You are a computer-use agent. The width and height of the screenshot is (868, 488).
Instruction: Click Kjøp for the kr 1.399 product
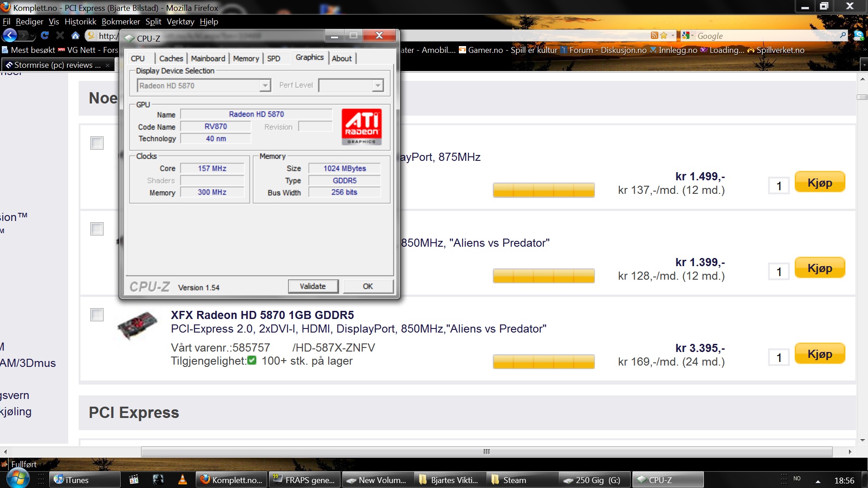click(820, 267)
